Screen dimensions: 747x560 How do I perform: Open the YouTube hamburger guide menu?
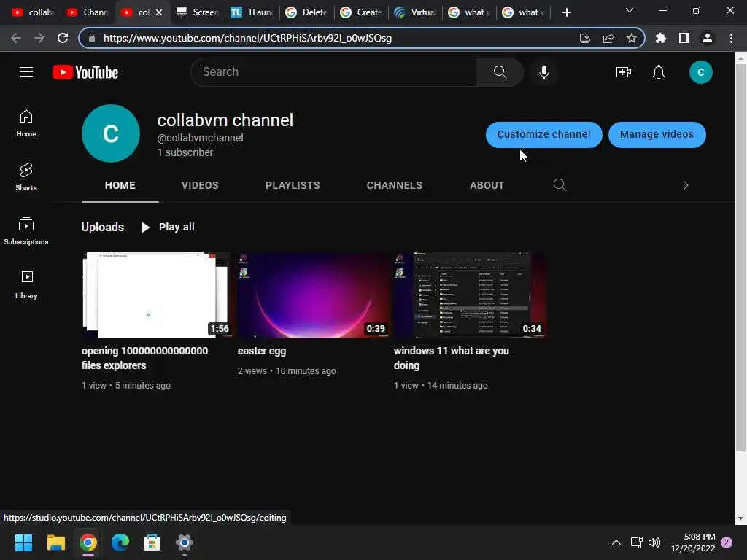(x=26, y=72)
